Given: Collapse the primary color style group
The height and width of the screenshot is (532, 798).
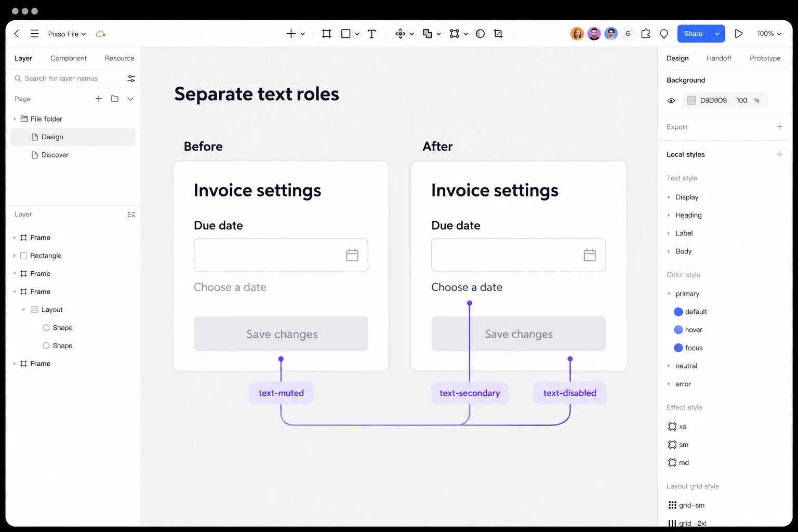Looking at the screenshot, I should pos(669,294).
